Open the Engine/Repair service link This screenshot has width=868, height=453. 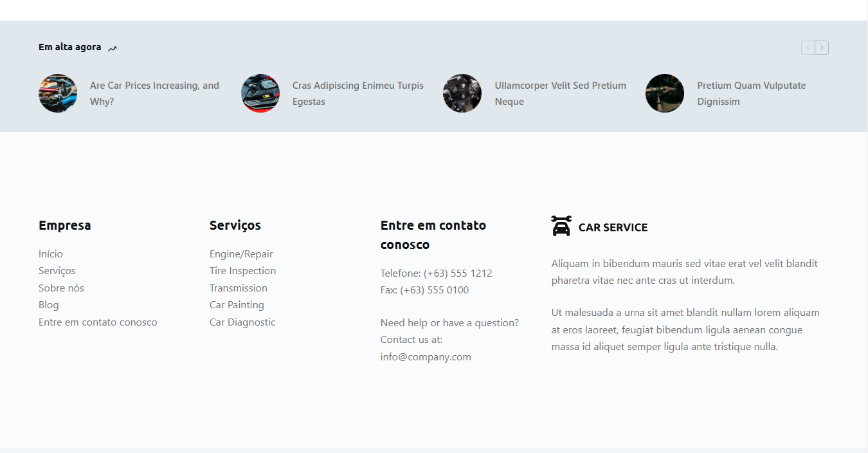241,254
